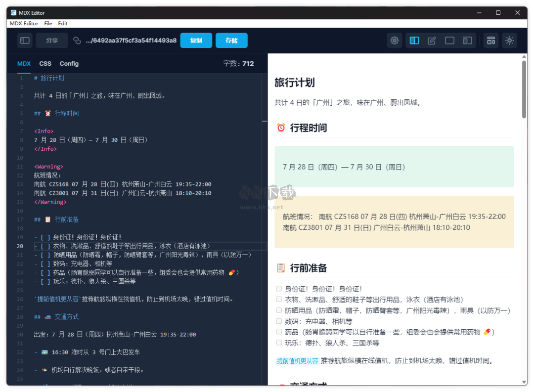
Task: Click the 机场自行解决晚饭 line in editor
Action: (x=89, y=370)
